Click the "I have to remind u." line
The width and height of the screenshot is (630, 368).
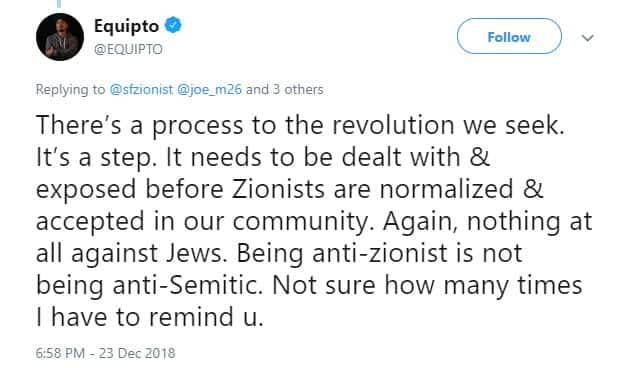pyautogui.click(x=150, y=317)
